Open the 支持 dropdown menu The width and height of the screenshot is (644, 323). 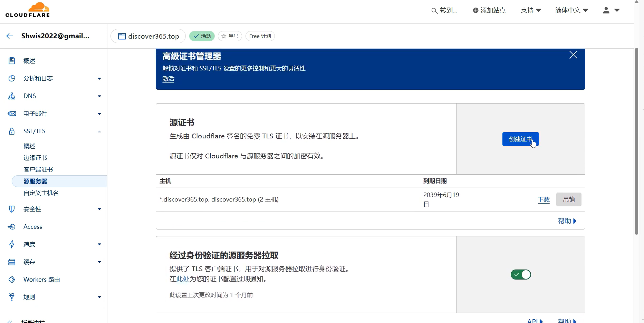[x=531, y=10]
